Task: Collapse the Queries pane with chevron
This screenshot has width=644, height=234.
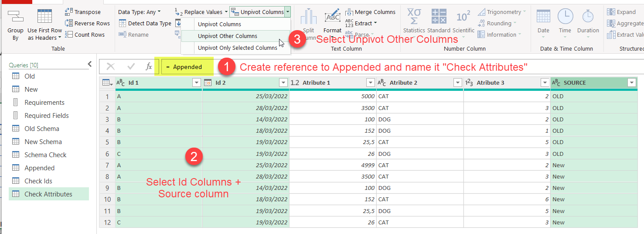Action: click(90, 65)
